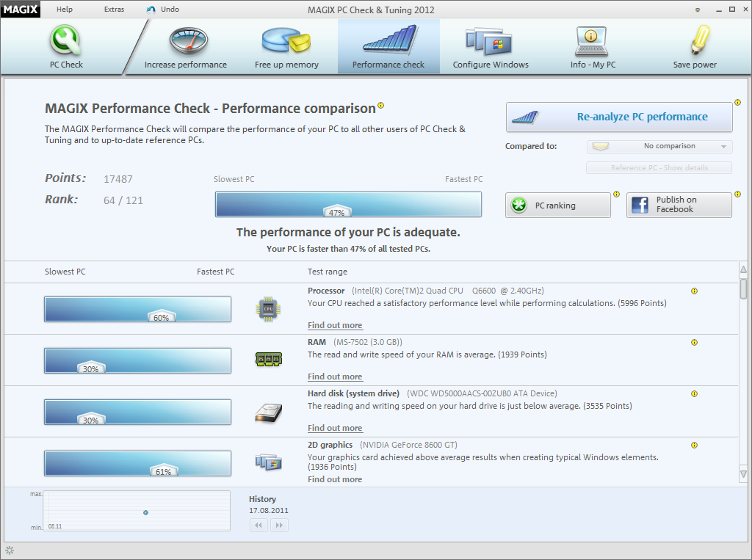Click Find out more under 2D graphics

pos(335,479)
